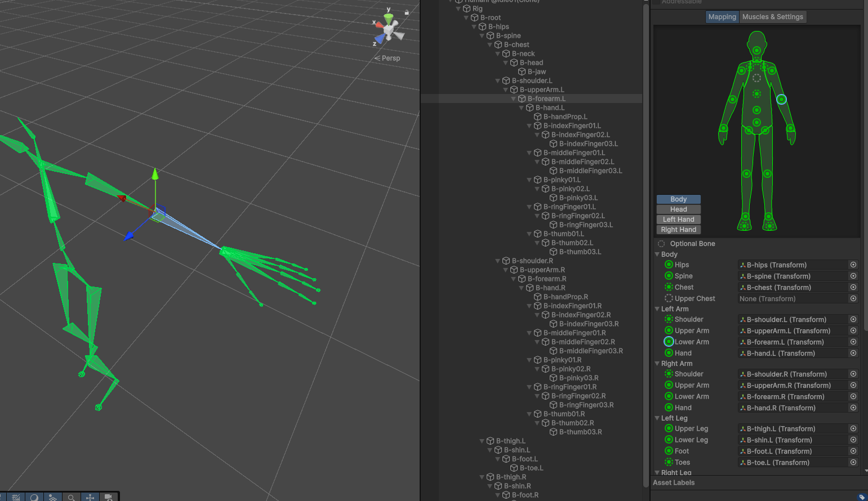Select B-head in the hierarchy
This screenshot has height=501, width=868.
click(531, 62)
